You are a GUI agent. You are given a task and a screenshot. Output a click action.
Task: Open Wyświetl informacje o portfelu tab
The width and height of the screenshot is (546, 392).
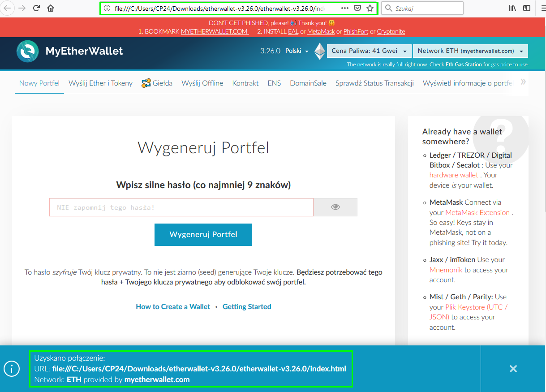(x=468, y=83)
